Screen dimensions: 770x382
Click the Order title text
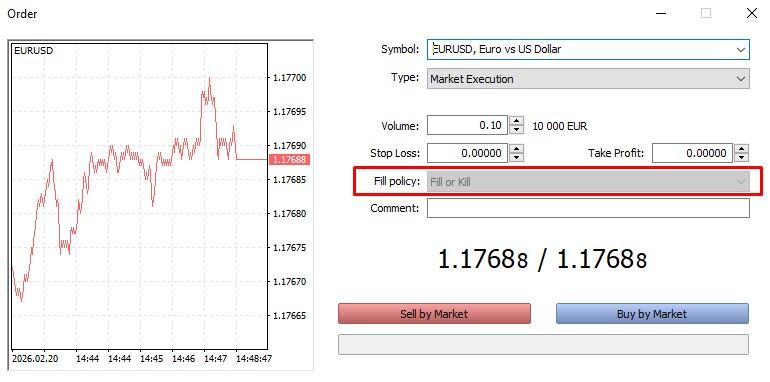coord(22,14)
